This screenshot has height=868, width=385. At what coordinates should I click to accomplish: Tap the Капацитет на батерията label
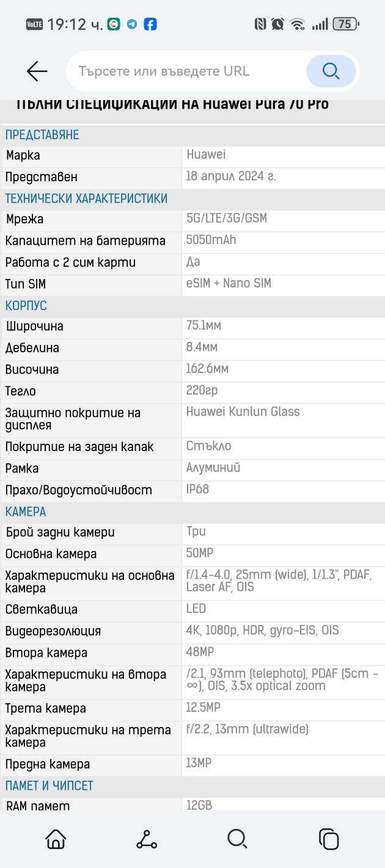(x=85, y=241)
